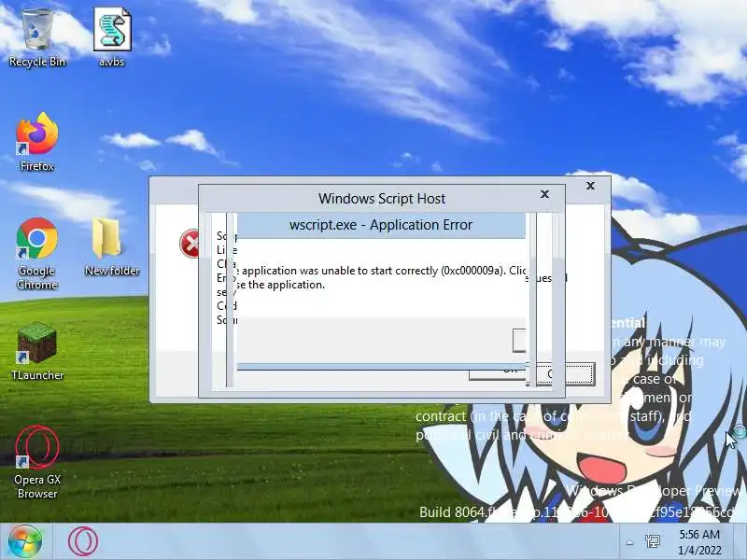Show hidden tray icons arrow

pos(629,542)
